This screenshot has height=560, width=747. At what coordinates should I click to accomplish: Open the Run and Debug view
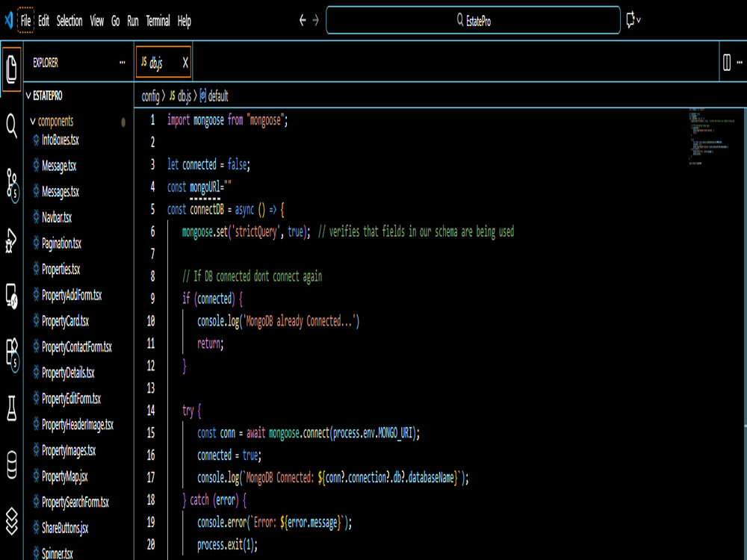pos(11,240)
